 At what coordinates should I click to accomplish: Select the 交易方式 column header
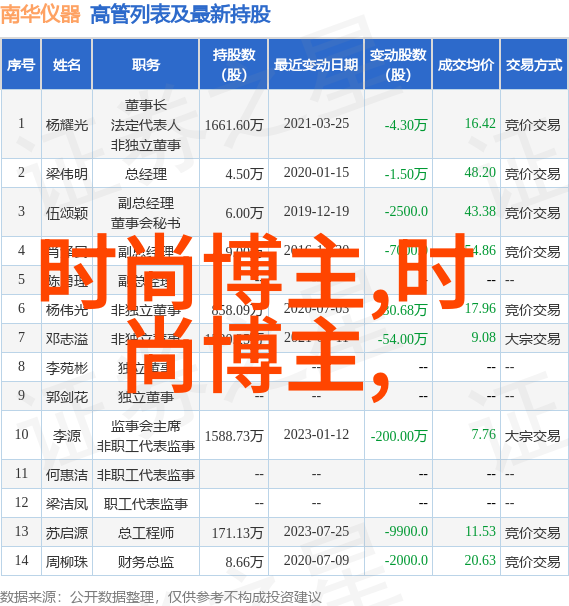(534, 65)
